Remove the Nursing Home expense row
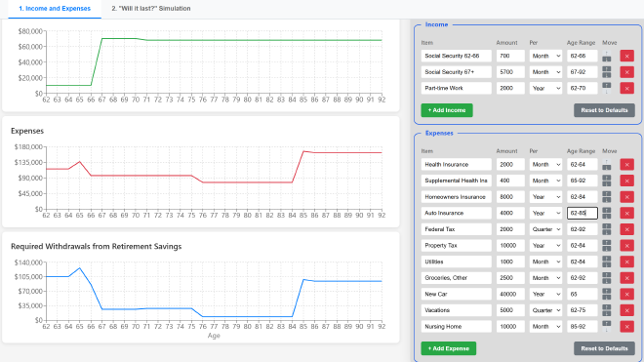This screenshot has height=362, width=644. pyautogui.click(x=626, y=327)
